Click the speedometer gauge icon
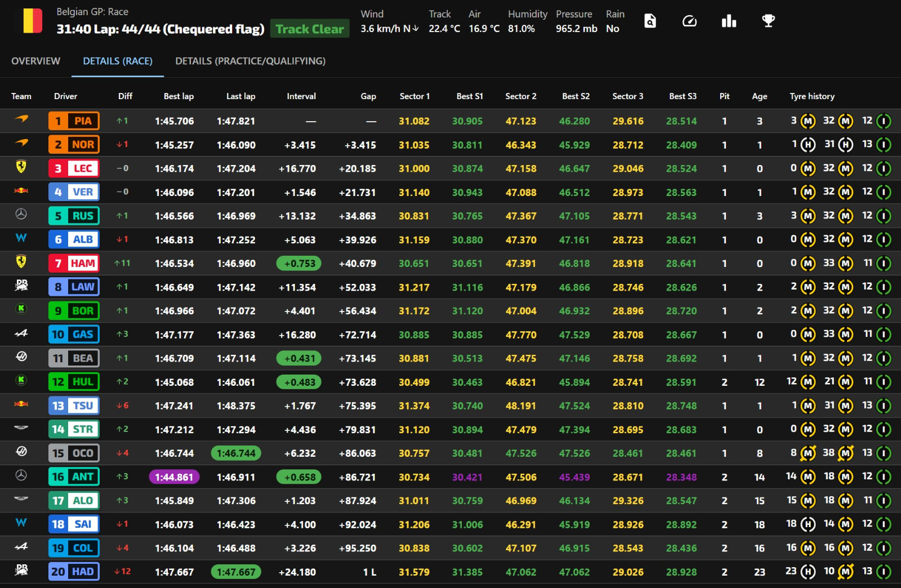 click(689, 21)
